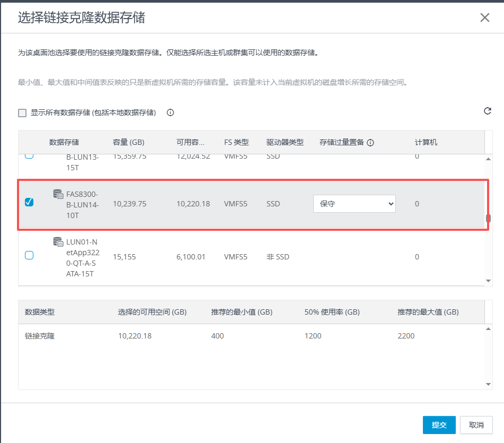Enable 显示所有数据存储 checkbox
This screenshot has height=443, width=504.
pyautogui.click(x=22, y=112)
